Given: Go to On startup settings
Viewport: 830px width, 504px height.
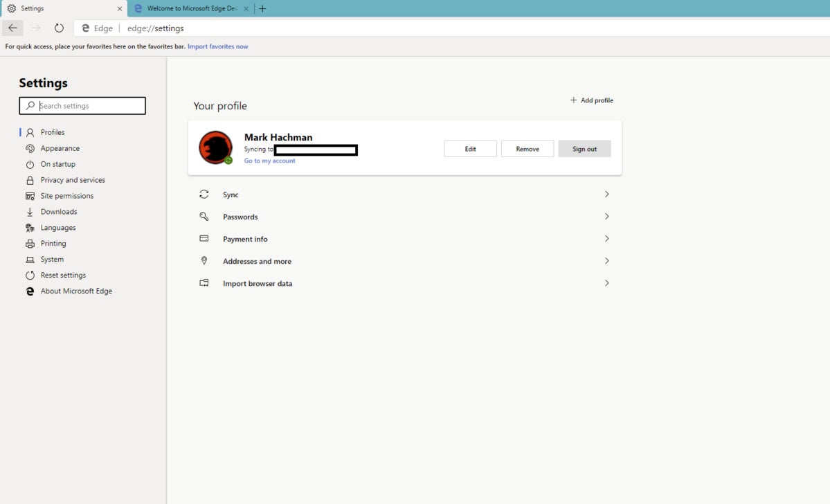Looking at the screenshot, I should (57, 164).
